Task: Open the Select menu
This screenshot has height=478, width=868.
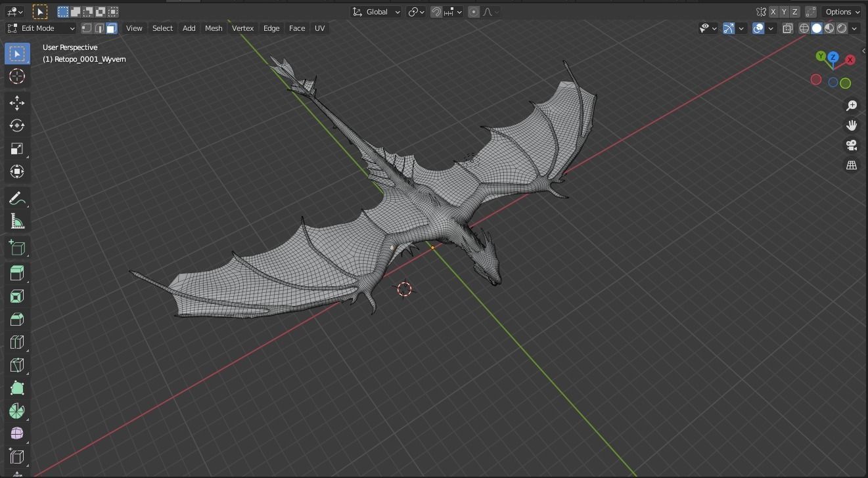Action: tap(162, 28)
